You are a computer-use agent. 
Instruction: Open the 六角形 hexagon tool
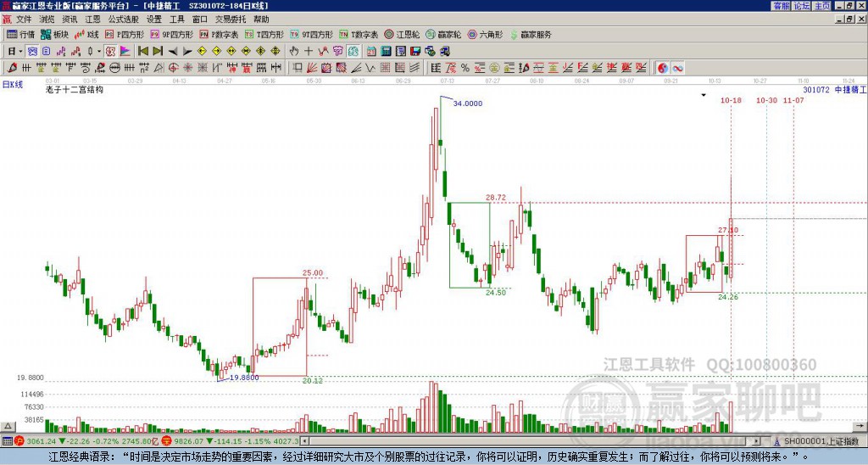[486, 34]
